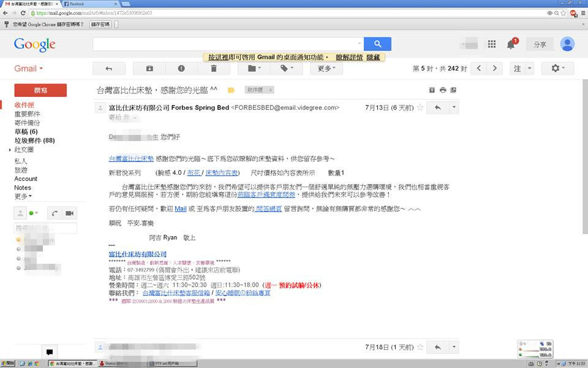This screenshot has width=588, height=368.
Task: Open the 台灣富比仕床墊 link in message body
Action: (131, 159)
